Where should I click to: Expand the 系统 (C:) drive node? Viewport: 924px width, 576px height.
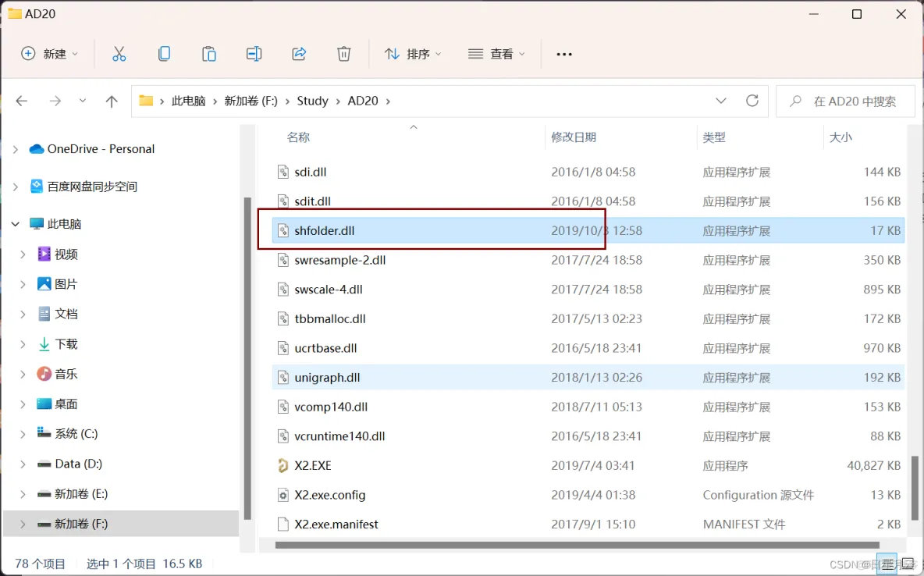coord(23,435)
